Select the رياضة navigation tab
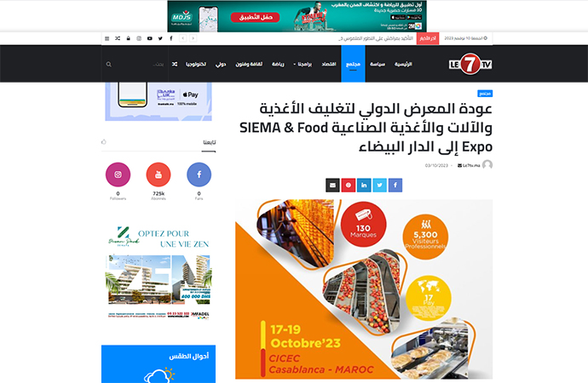588x383 pixels. click(x=278, y=64)
